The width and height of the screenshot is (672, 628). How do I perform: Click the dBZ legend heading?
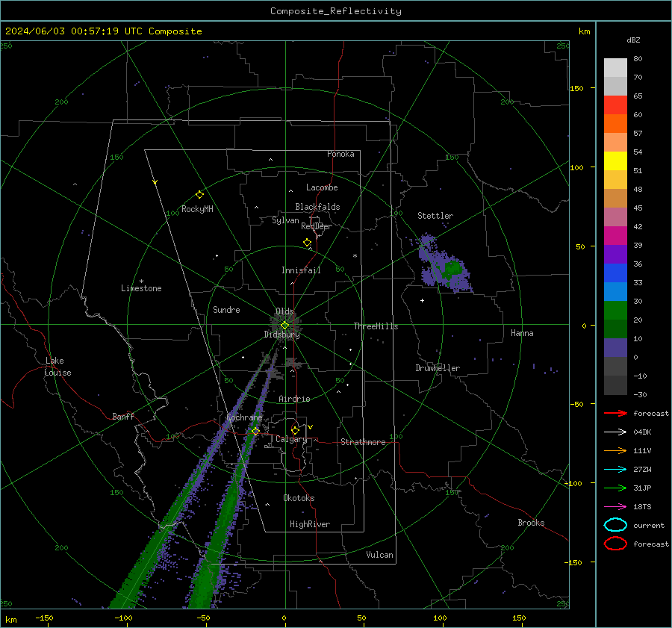click(x=633, y=40)
